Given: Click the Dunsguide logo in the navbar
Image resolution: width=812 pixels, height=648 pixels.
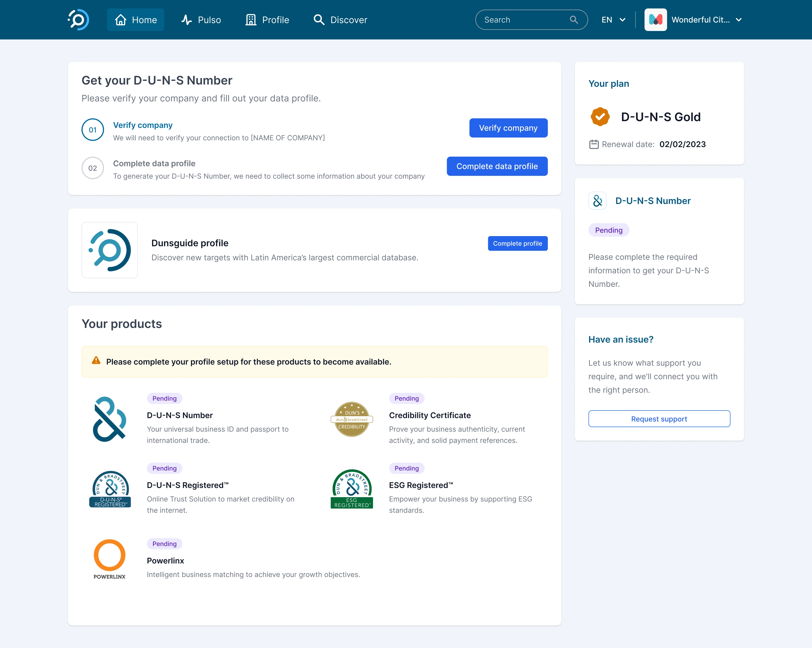Looking at the screenshot, I should click(78, 20).
